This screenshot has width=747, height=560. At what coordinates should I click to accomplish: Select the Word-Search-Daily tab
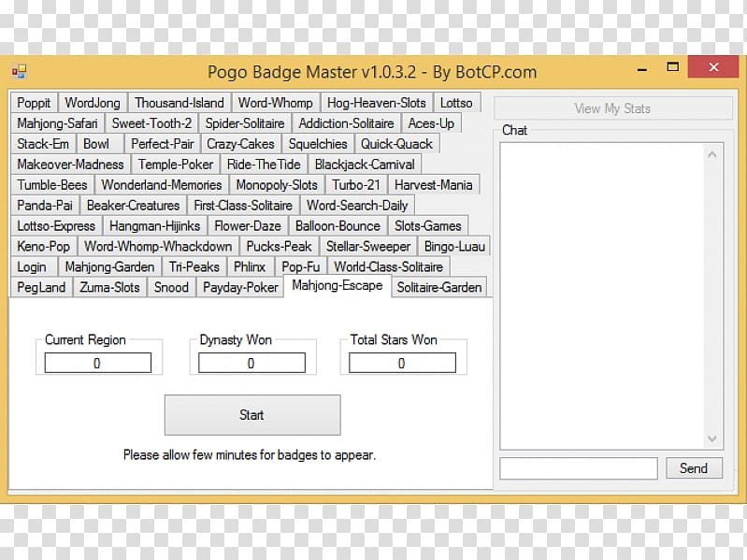pyautogui.click(x=357, y=206)
